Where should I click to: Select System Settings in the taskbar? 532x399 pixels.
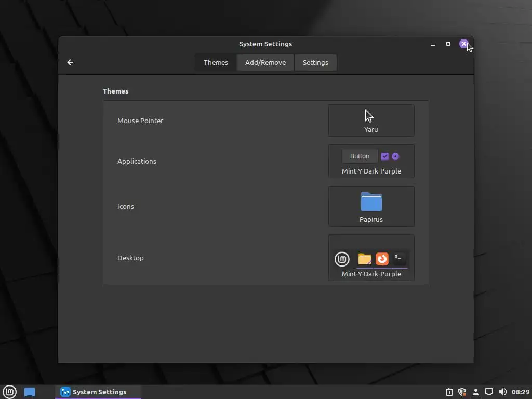pos(98,392)
